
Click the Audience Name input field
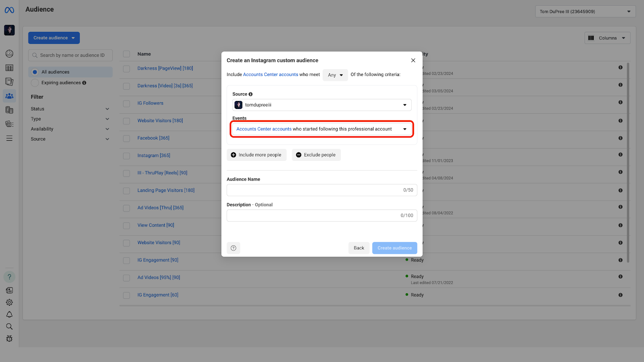click(x=322, y=190)
